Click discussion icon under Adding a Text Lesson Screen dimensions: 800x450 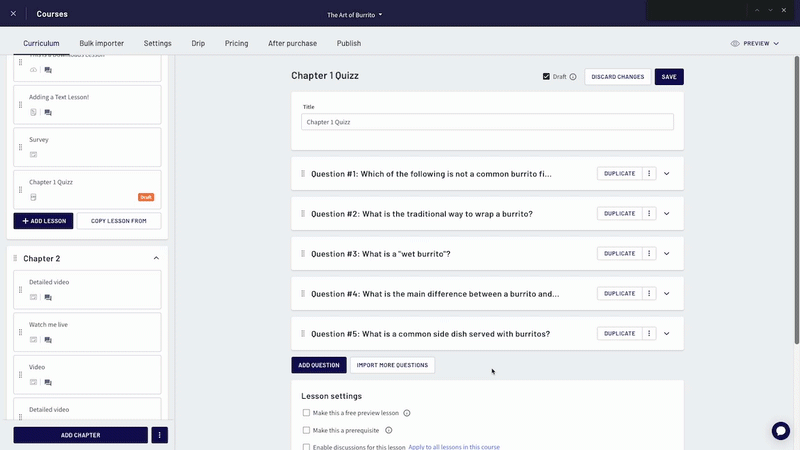tap(48, 112)
